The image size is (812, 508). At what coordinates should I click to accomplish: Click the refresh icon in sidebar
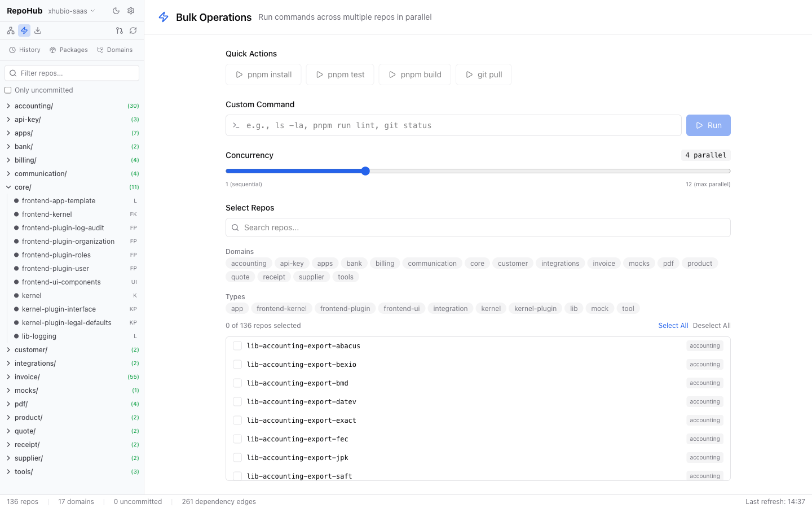133,30
